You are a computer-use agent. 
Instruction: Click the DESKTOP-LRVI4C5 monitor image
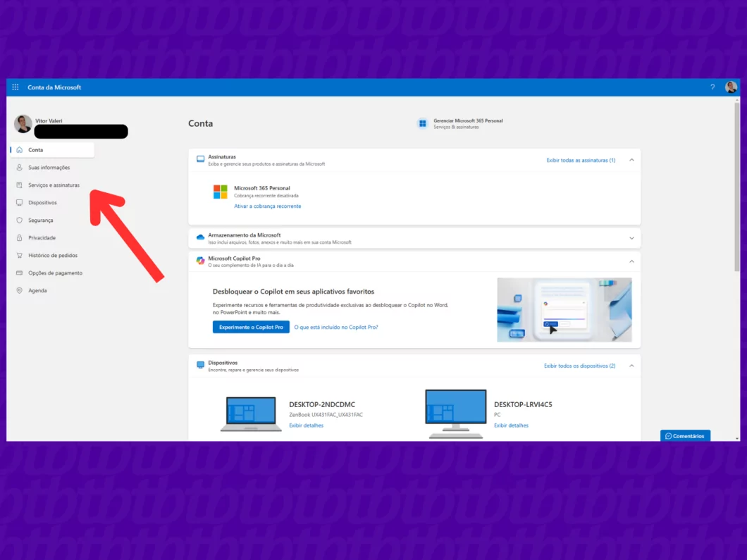pyautogui.click(x=456, y=413)
